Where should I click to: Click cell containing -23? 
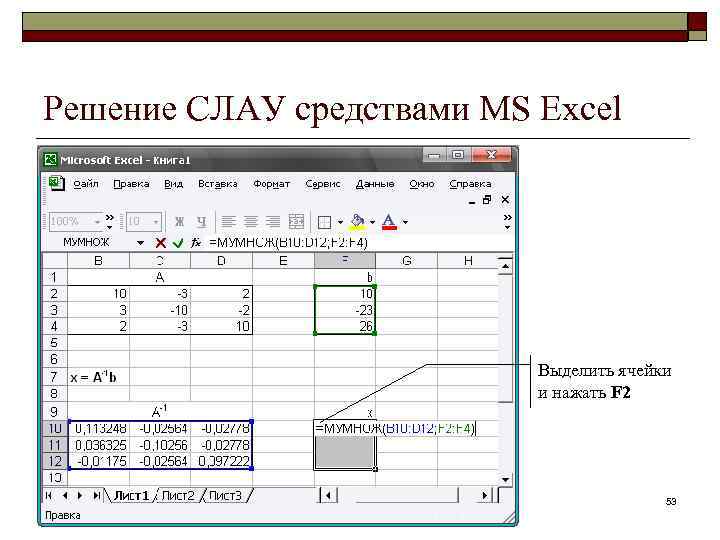[345, 310]
